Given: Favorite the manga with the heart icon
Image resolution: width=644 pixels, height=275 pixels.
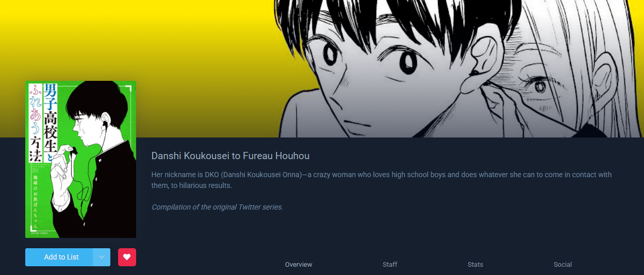Looking at the screenshot, I should [127, 257].
